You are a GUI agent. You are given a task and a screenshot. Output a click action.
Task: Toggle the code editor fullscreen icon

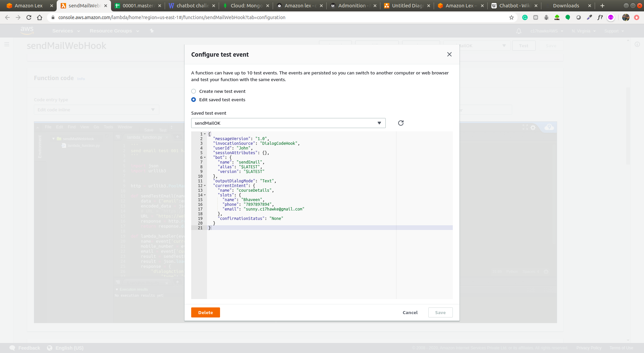click(x=525, y=127)
